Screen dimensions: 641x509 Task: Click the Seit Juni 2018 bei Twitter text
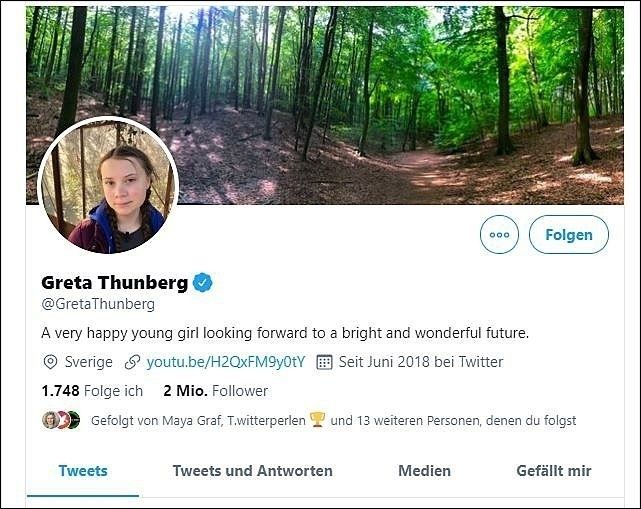coord(421,362)
